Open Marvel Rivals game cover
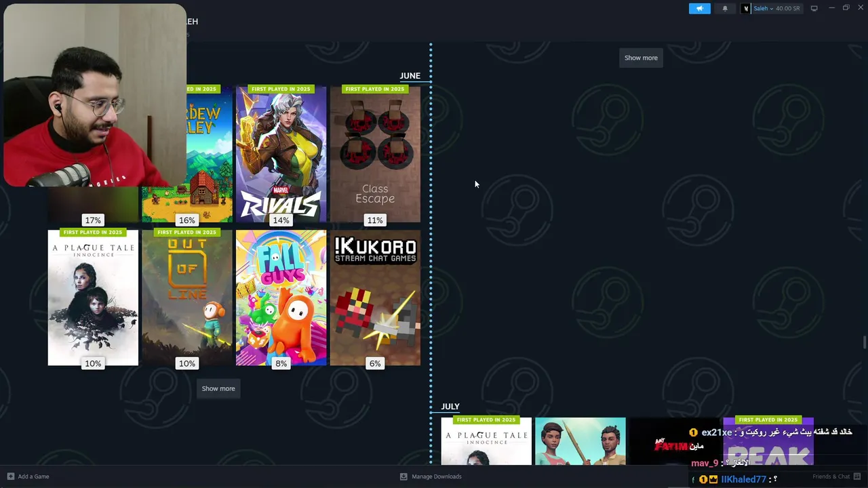This screenshot has width=868, height=488. click(x=281, y=154)
